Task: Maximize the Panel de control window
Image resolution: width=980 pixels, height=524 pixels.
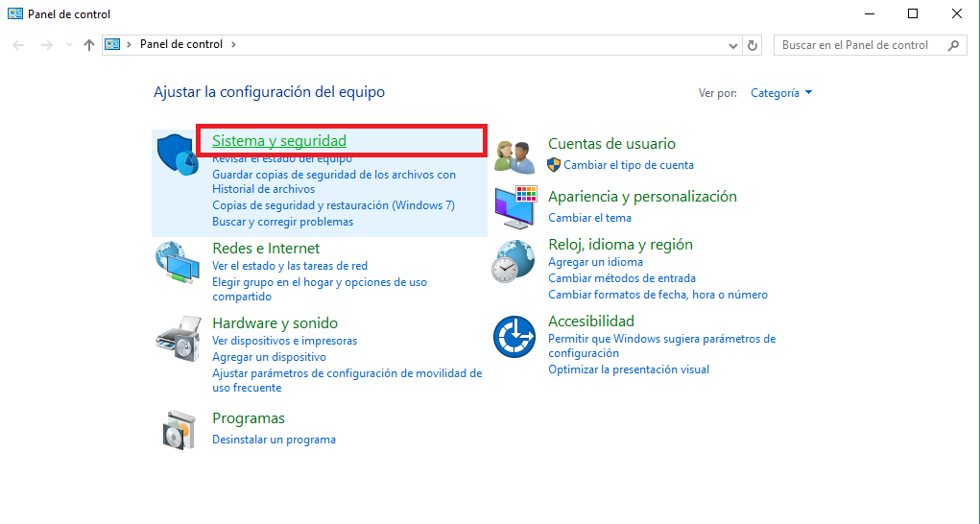Action: [913, 13]
